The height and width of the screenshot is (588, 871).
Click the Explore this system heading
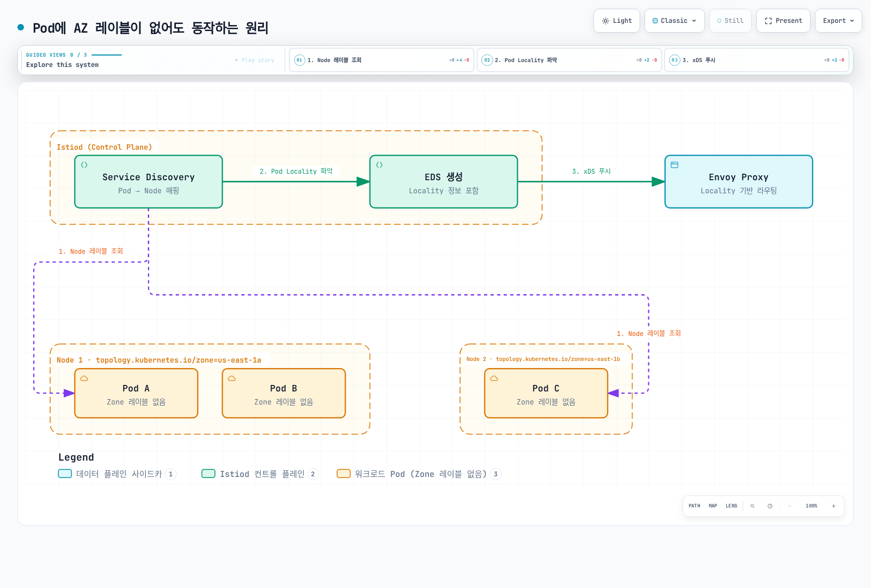tap(63, 65)
